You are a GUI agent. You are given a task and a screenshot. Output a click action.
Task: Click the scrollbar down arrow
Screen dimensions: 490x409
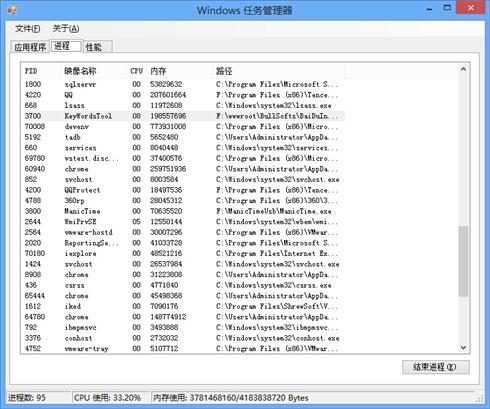click(x=463, y=348)
